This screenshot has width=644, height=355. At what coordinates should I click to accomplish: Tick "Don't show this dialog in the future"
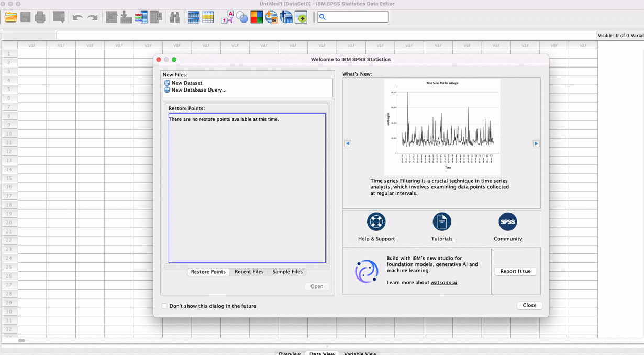click(x=164, y=306)
